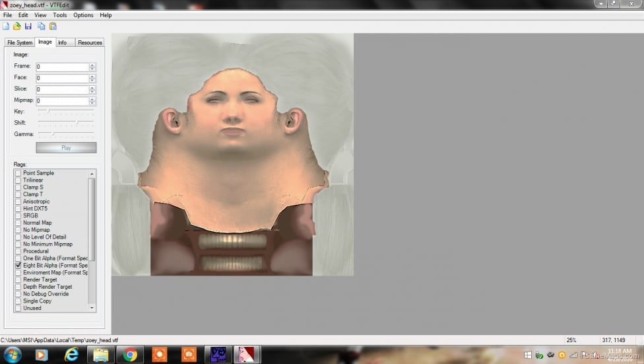
Task: Open the View menu
Action: click(x=40, y=15)
